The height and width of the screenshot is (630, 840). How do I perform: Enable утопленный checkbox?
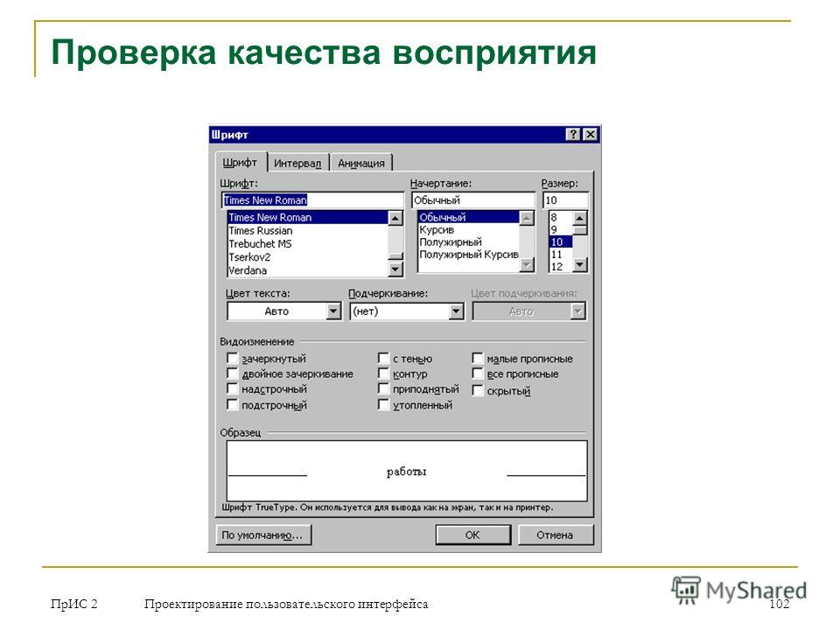pyautogui.click(x=383, y=404)
